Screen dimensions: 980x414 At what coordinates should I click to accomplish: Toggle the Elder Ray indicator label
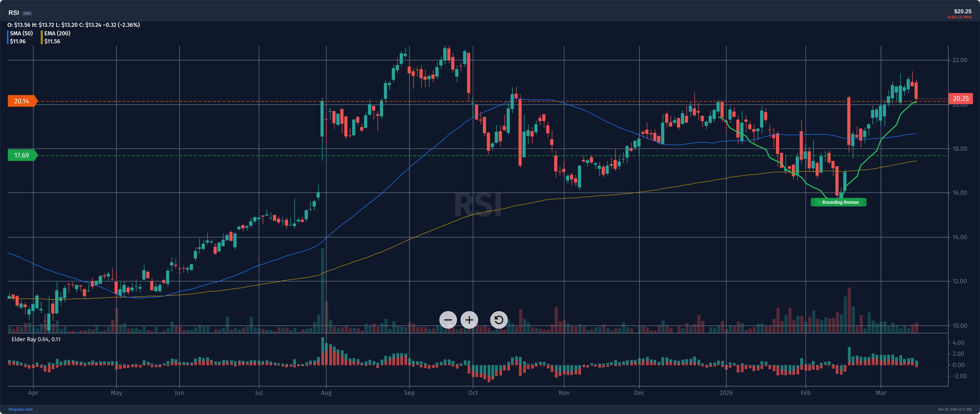tap(36, 339)
